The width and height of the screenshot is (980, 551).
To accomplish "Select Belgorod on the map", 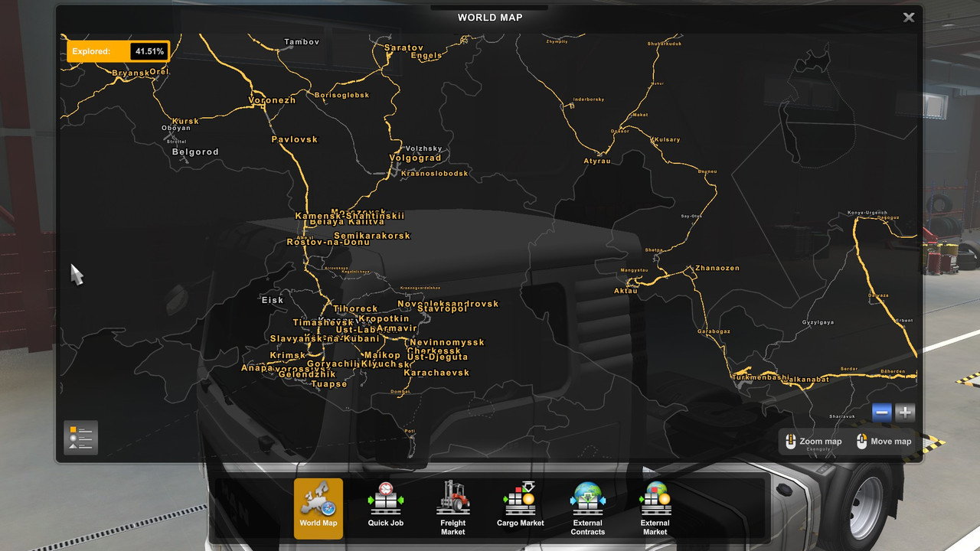I will [x=195, y=152].
